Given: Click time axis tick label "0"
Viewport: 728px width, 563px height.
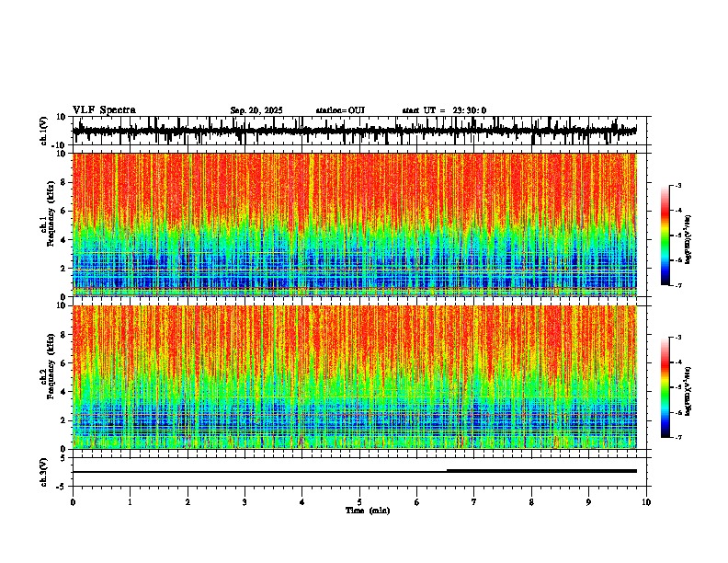Looking at the screenshot, I should pos(73,502).
